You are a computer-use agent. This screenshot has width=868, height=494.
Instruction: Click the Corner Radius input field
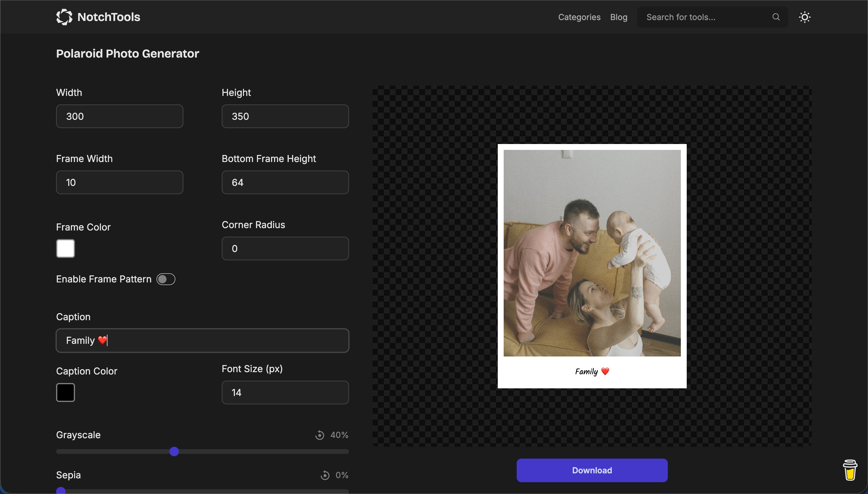coord(285,248)
